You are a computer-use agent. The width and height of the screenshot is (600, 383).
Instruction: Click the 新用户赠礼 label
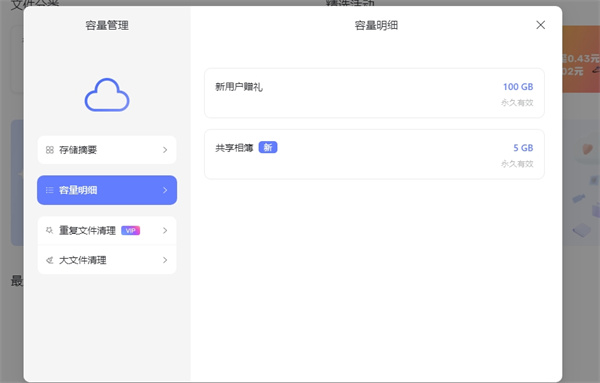coord(239,87)
